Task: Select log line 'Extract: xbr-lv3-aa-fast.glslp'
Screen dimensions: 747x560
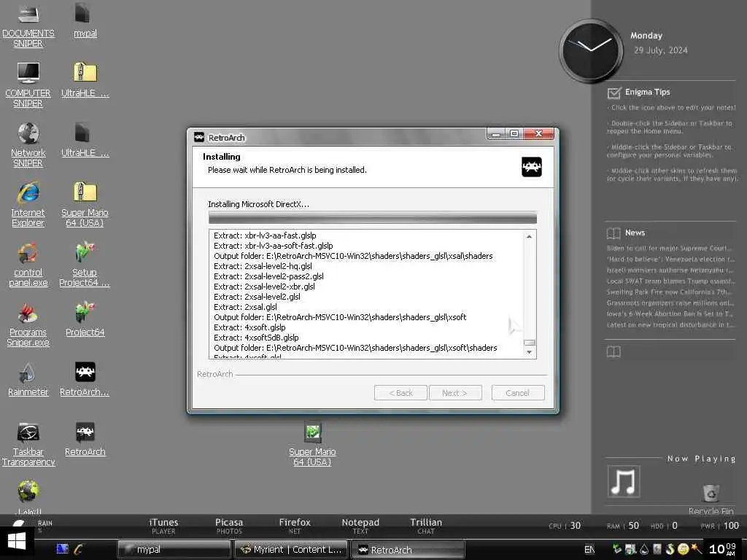Action: click(265, 236)
